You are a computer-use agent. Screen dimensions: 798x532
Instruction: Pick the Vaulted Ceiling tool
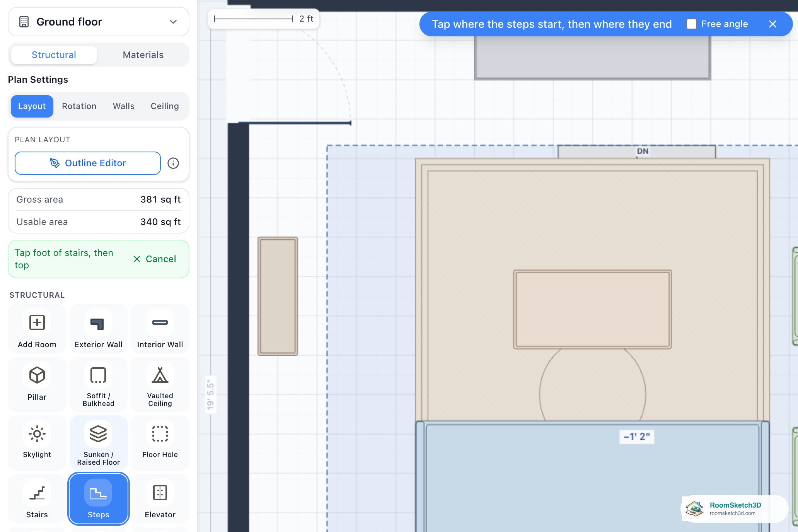tap(160, 384)
